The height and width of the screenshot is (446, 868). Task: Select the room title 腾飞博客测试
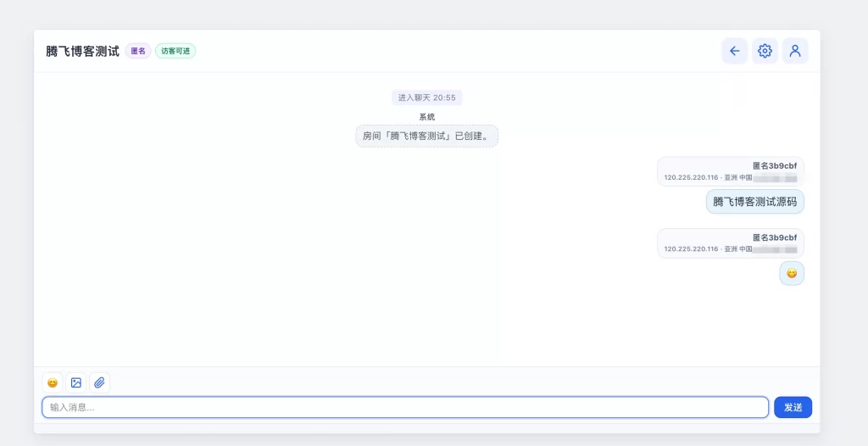coord(82,51)
